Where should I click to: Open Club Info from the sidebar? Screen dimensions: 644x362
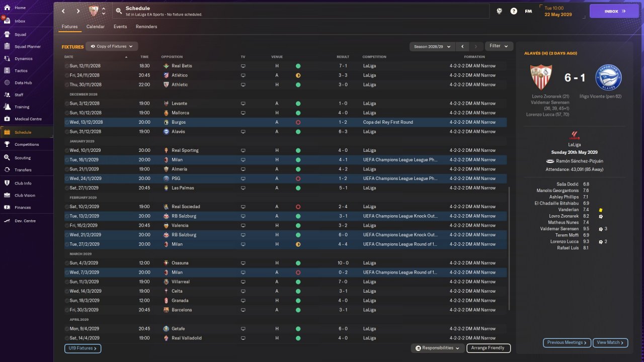coord(23,183)
